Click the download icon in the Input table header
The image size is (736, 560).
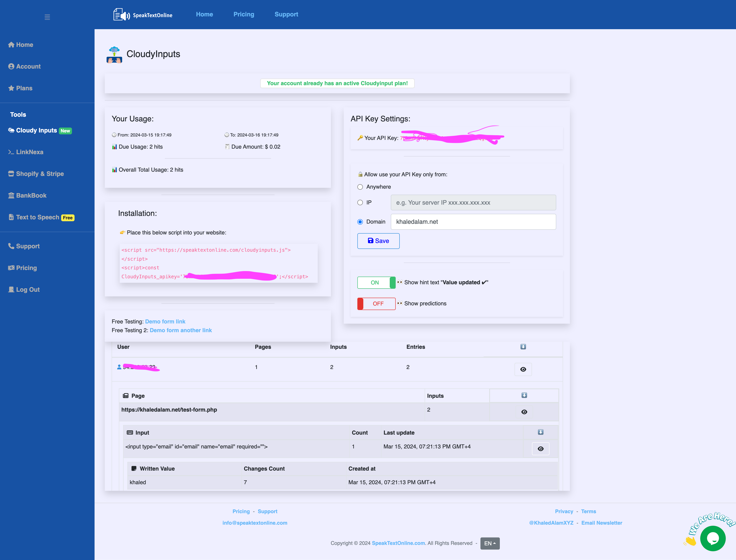pos(540,432)
